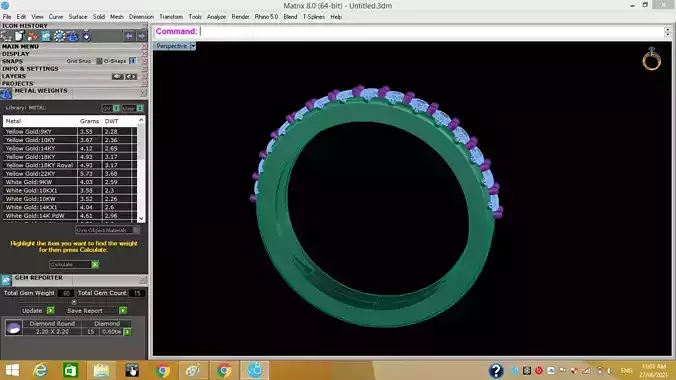Click the first layers visibility button
This screenshot has height=380, width=676.
click(117, 76)
